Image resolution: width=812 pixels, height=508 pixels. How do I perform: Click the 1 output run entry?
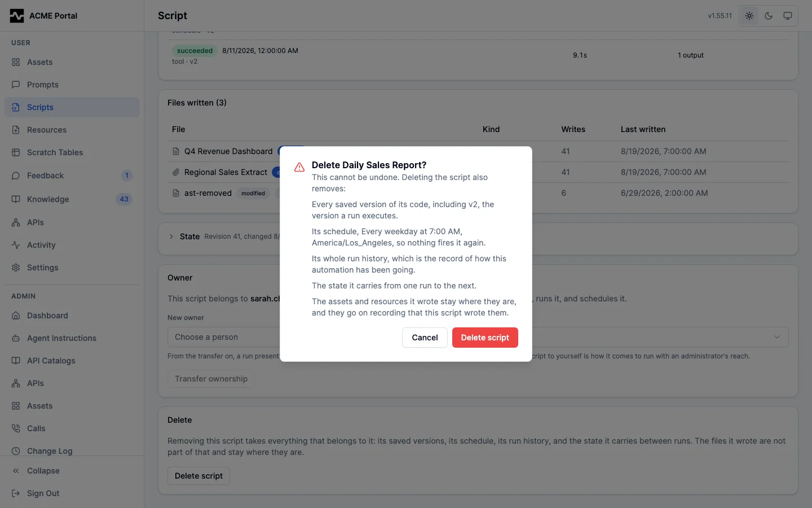(691, 55)
